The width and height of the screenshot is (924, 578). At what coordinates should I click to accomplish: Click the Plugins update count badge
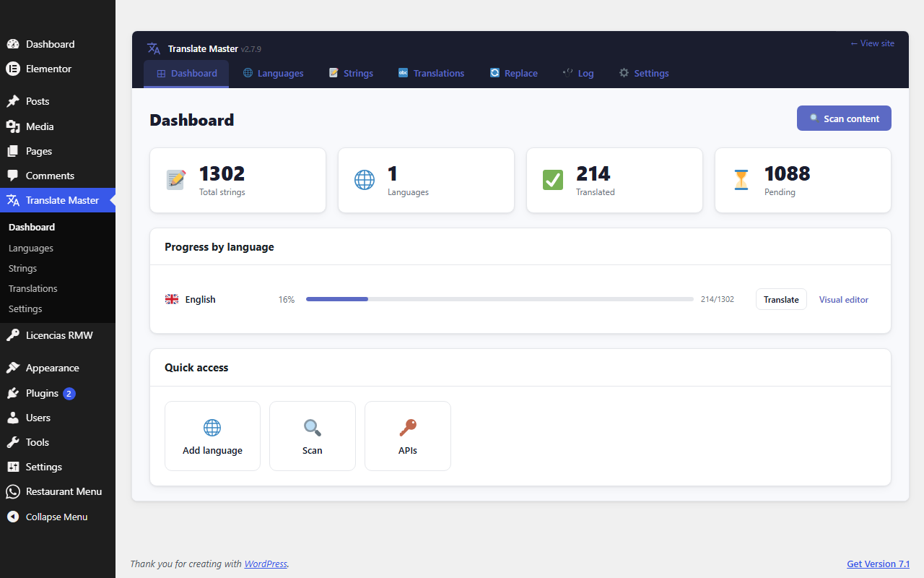69,394
